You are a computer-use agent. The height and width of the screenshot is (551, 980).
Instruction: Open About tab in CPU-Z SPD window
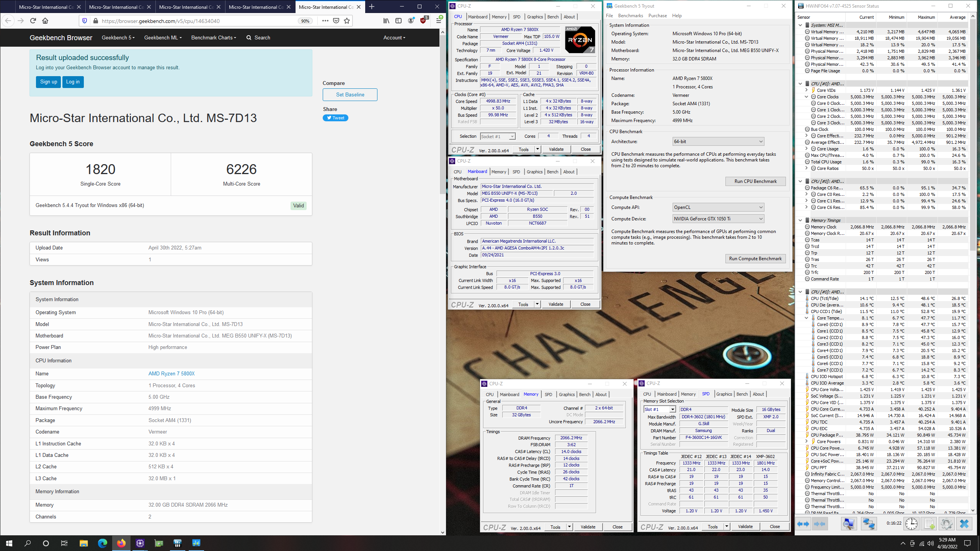[758, 394]
